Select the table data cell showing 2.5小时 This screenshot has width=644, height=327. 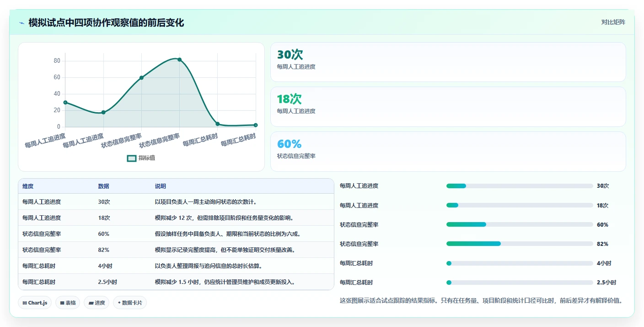coord(107,282)
